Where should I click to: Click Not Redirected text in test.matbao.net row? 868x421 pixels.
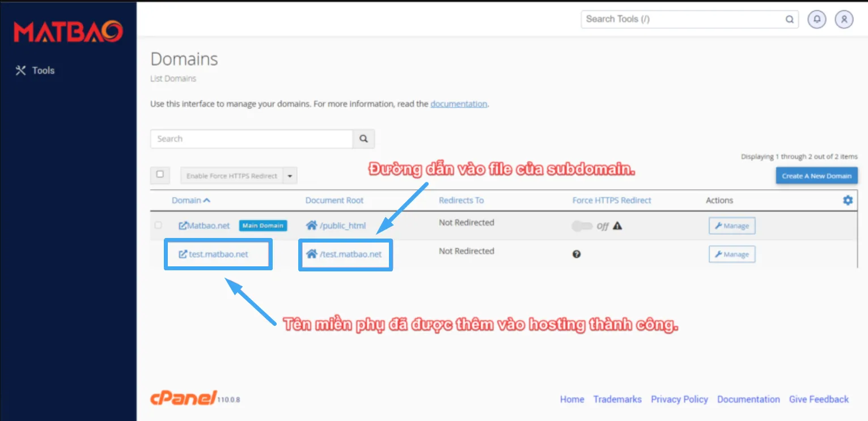point(467,251)
